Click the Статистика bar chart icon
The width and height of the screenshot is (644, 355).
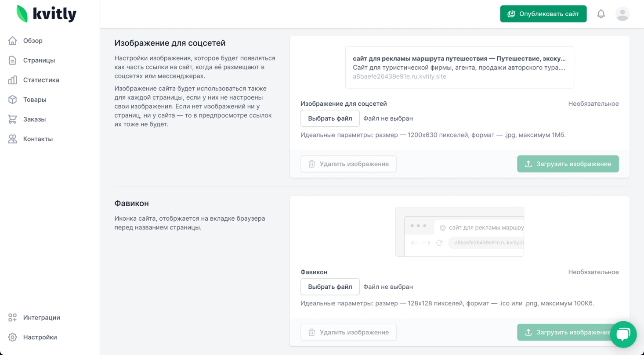pyautogui.click(x=13, y=80)
